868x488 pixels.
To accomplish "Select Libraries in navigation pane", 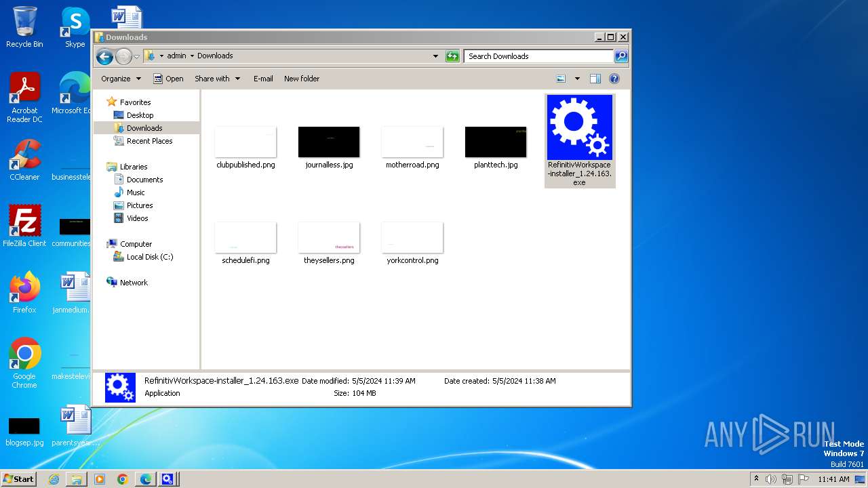I will (134, 167).
